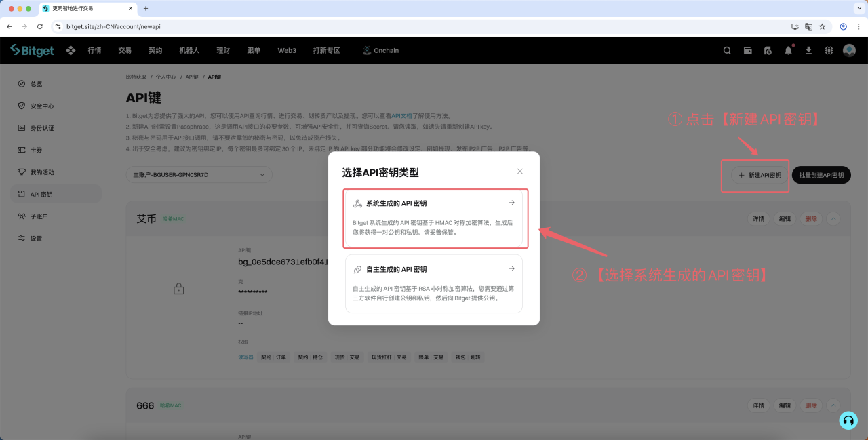Reload the page with browser refresh icon
The height and width of the screenshot is (440, 868).
pos(40,26)
